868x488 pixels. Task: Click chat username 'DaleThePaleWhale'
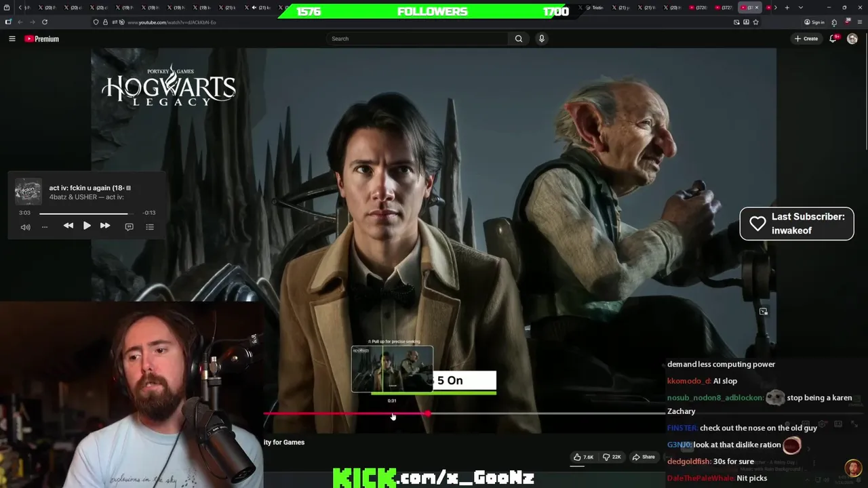701,479
